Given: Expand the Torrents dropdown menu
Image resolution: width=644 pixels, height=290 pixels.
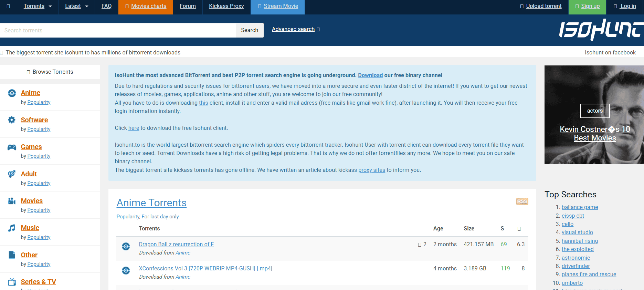Looking at the screenshot, I should pyautogui.click(x=38, y=6).
